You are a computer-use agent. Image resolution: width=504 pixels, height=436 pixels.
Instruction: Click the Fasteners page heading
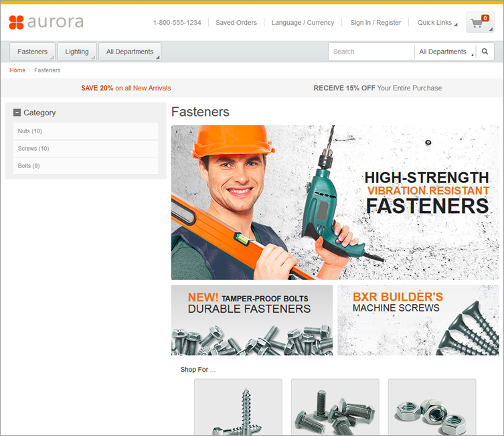point(200,112)
